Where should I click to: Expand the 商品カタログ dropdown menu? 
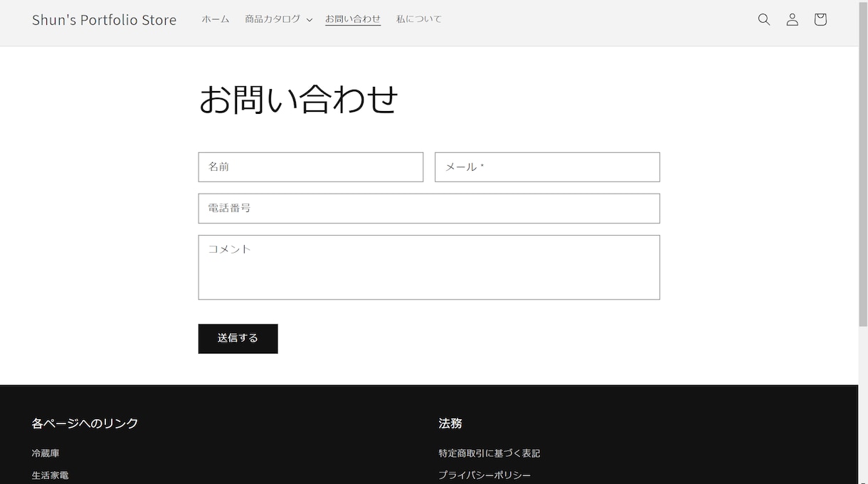click(x=278, y=19)
